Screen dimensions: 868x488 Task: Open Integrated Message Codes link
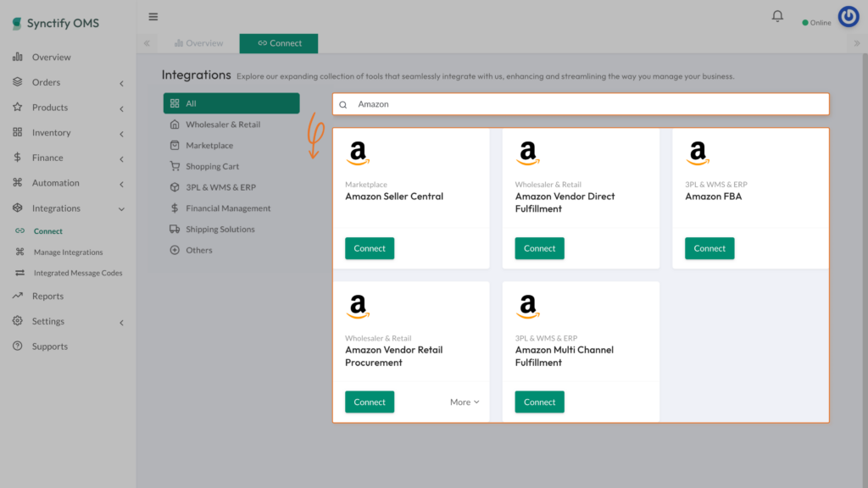click(x=78, y=273)
